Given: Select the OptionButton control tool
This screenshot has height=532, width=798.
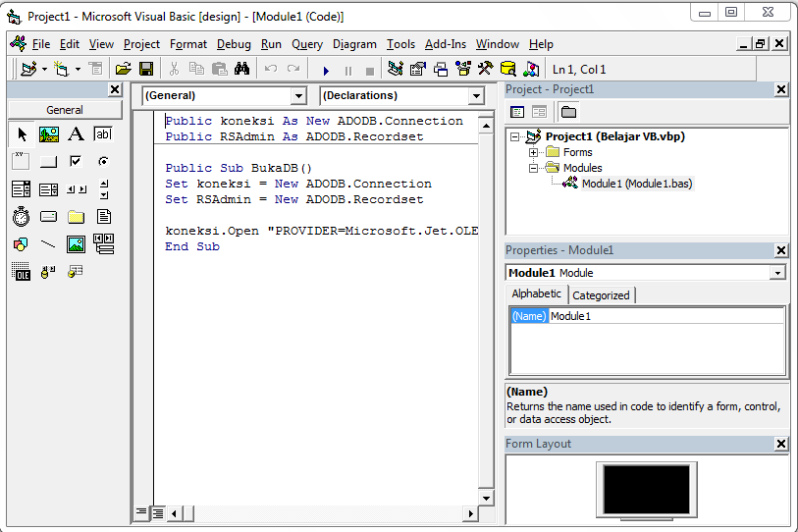Looking at the screenshot, I should [103, 162].
